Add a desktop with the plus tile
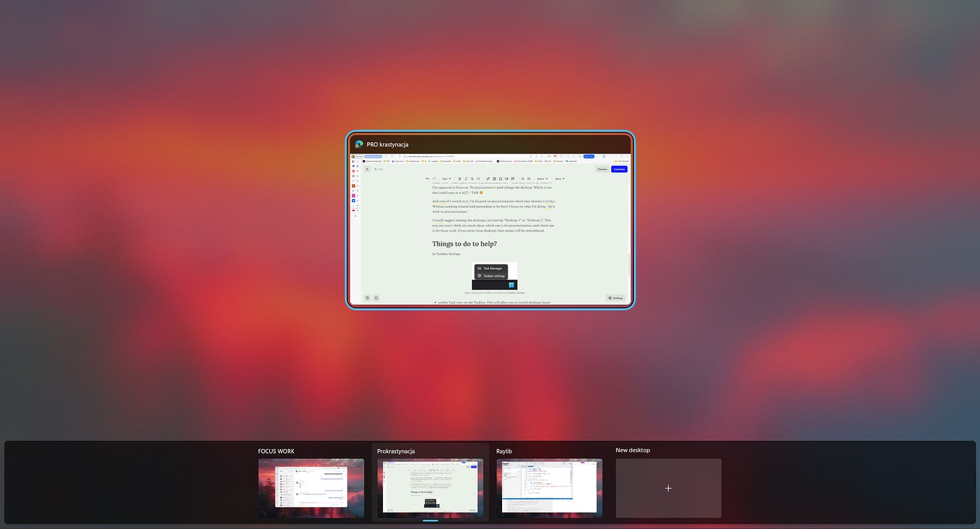 668,488
